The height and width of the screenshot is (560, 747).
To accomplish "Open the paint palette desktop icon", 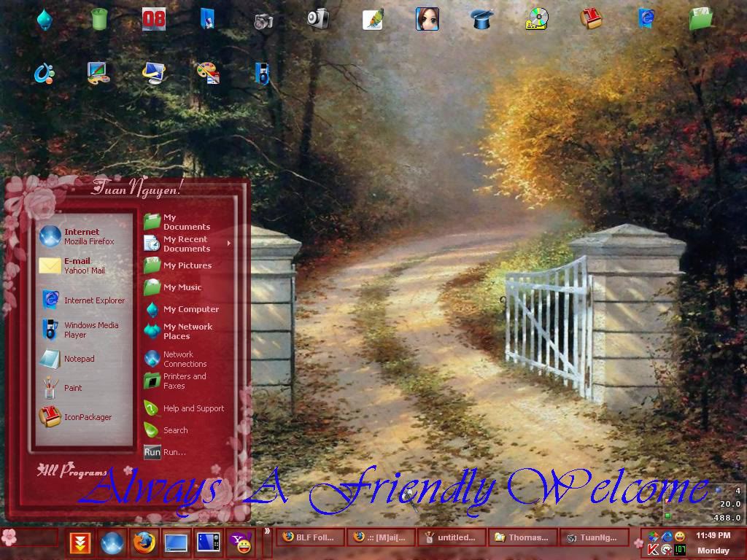I will [208, 74].
